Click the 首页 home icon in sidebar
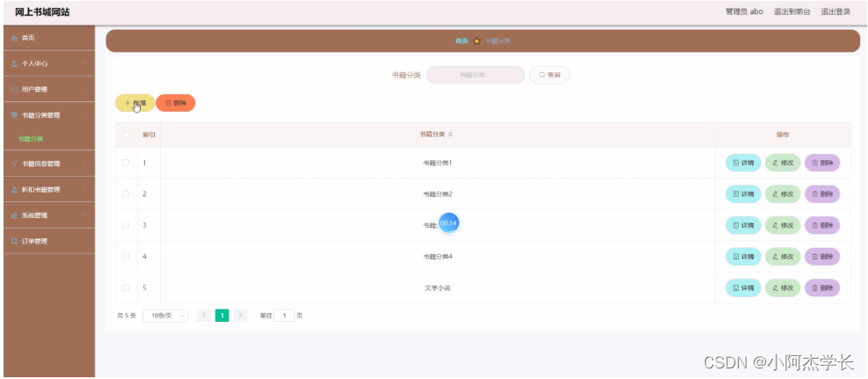This screenshot has height=379, width=868. tap(14, 38)
